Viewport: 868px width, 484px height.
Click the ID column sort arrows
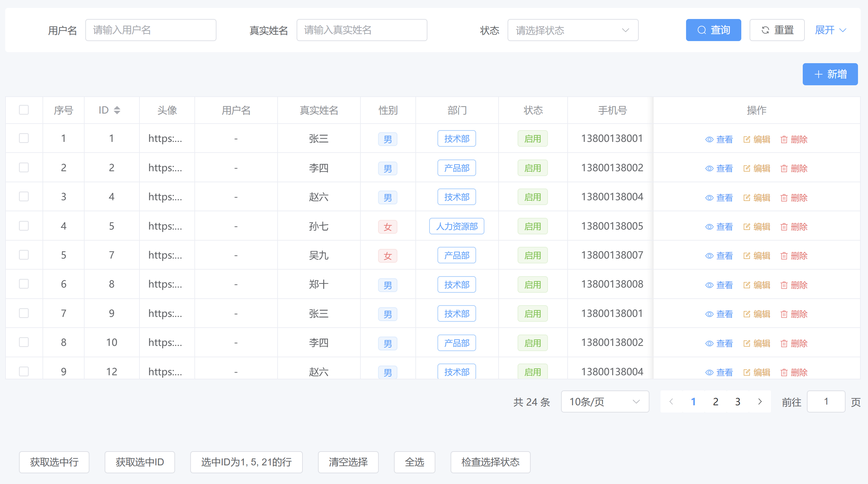coord(117,110)
